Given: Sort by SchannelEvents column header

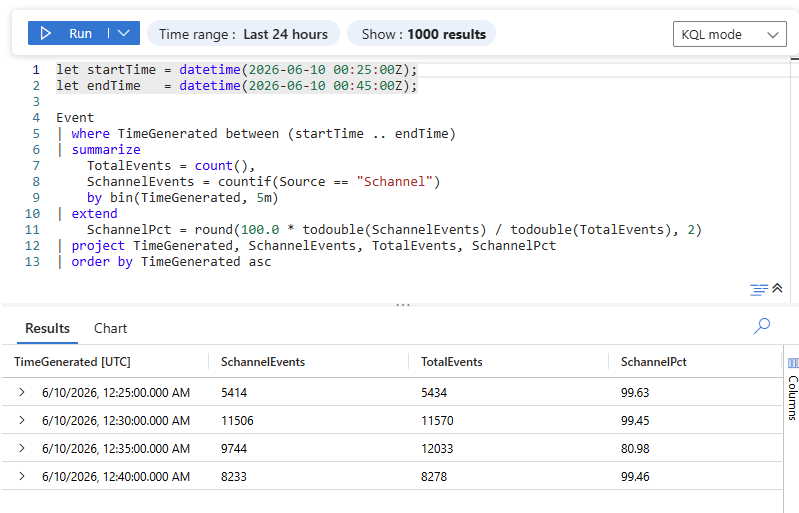Looking at the screenshot, I should [x=263, y=362].
